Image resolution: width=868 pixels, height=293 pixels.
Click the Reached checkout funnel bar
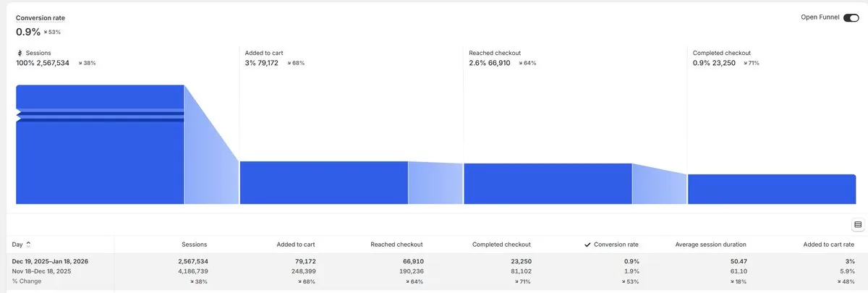coord(548,184)
